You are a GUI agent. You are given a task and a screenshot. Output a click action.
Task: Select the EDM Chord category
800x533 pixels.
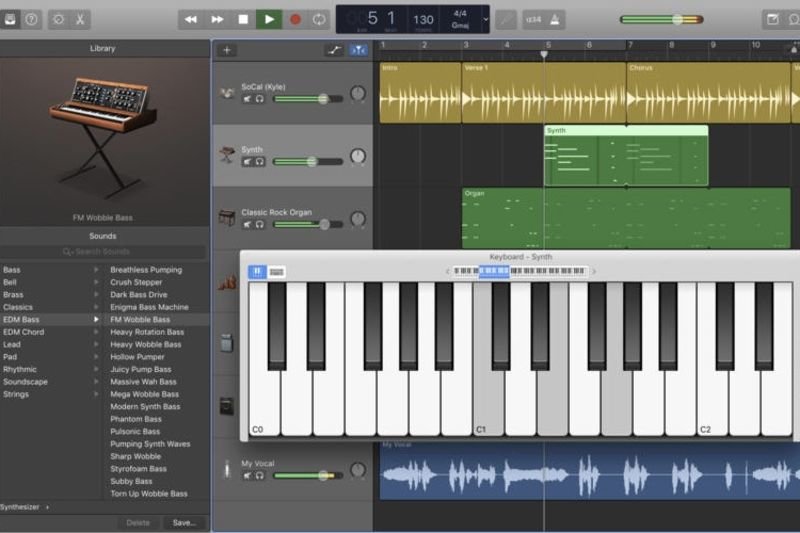24,332
